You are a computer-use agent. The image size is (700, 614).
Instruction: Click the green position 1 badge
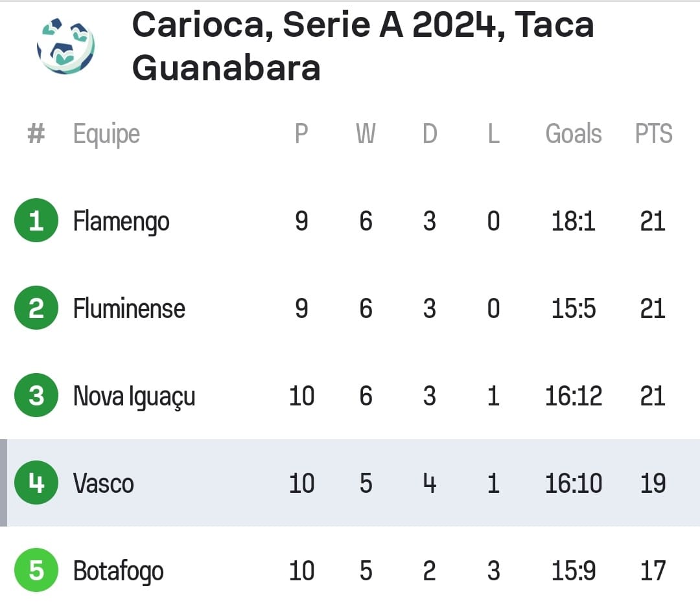click(x=36, y=220)
